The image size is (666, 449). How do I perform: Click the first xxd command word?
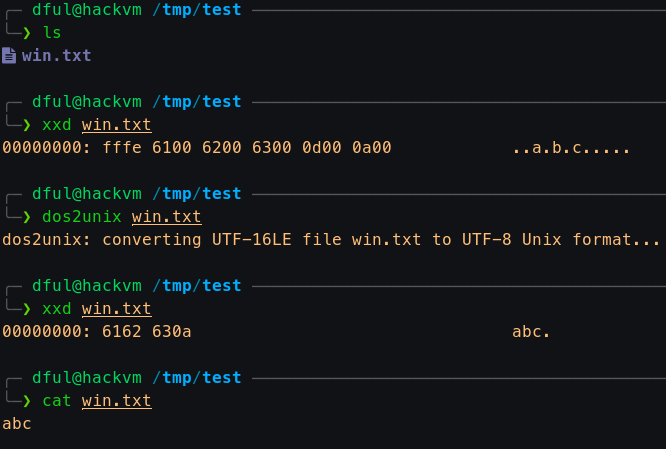pyautogui.click(x=56, y=125)
